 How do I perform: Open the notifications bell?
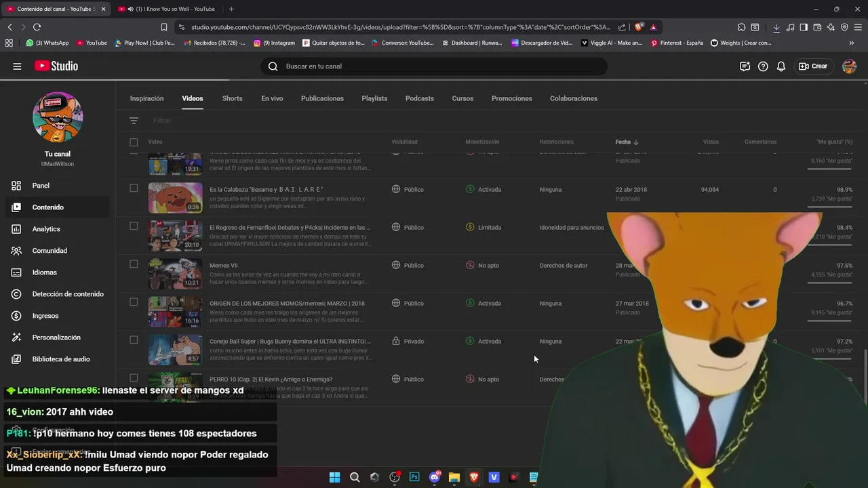781,66
